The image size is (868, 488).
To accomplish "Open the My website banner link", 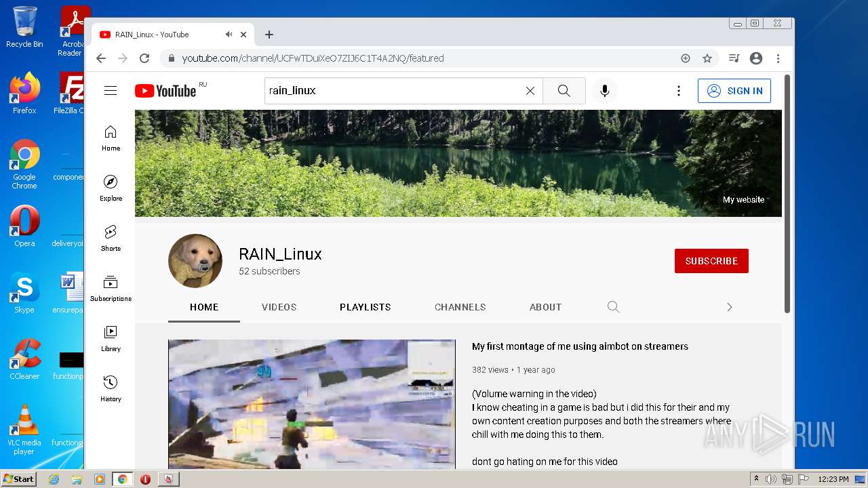I will coord(743,200).
